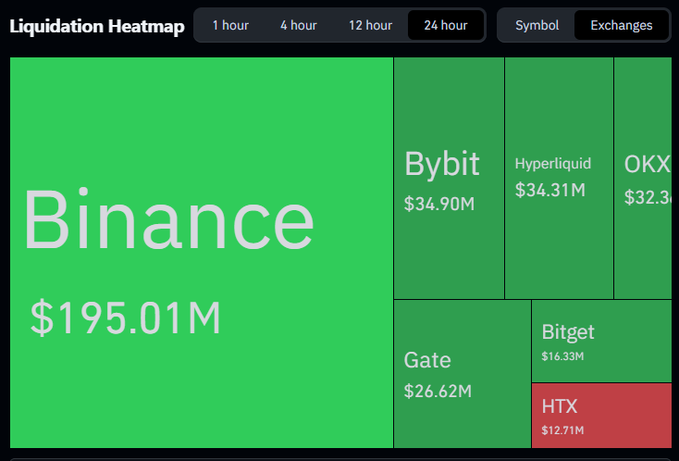Click the $16.33M Bitget value
The image size is (679, 461).
tap(563, 356)
